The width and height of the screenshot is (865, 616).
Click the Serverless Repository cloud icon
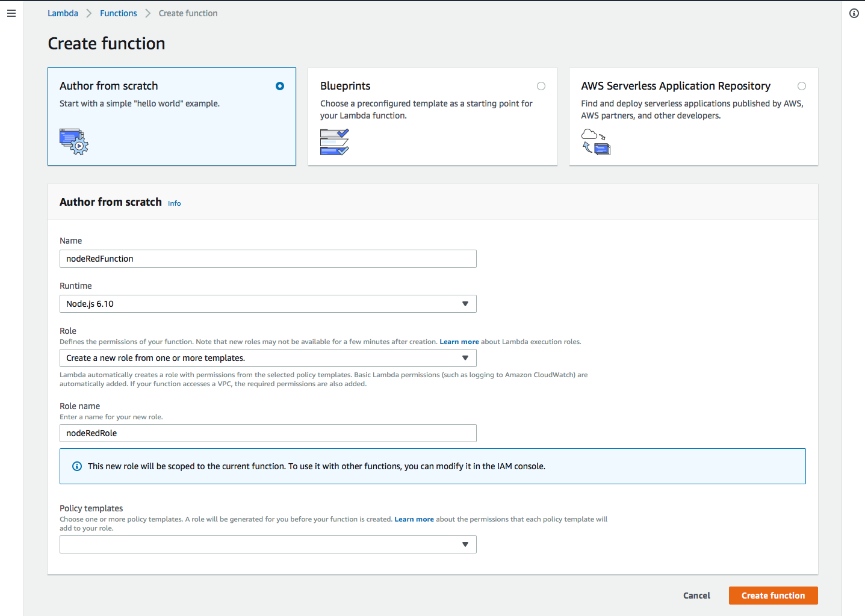(x=596, y=142)
